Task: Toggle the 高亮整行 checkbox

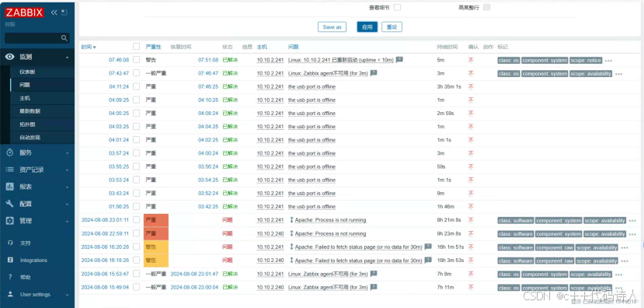Action: pyautogui.click(x=487, y=8)
